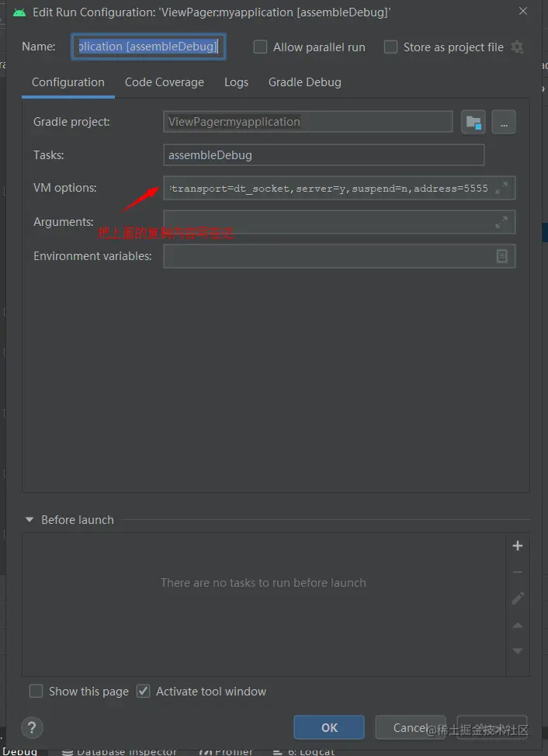Open the Environment variables editor icon
Image resolution: width=548 pixels, height=756 pixels.
[x=502, y=256]
